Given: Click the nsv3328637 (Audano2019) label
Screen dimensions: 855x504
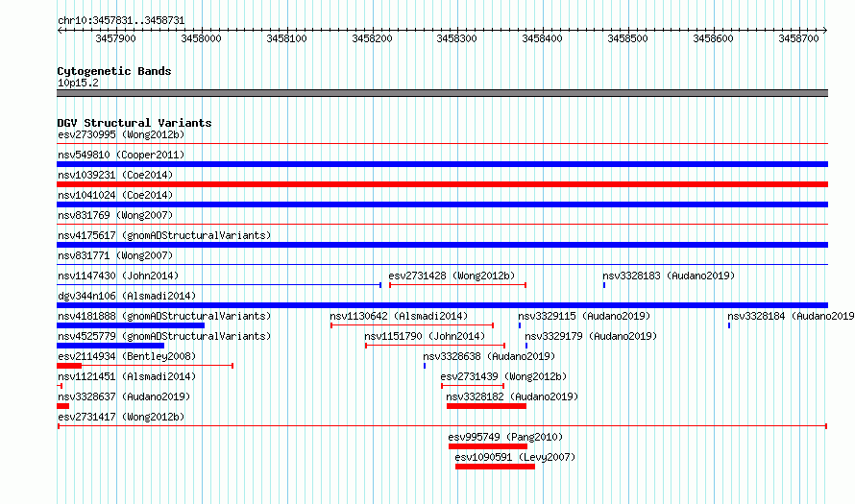Looking at the screenshot, I should coord(124,396).
